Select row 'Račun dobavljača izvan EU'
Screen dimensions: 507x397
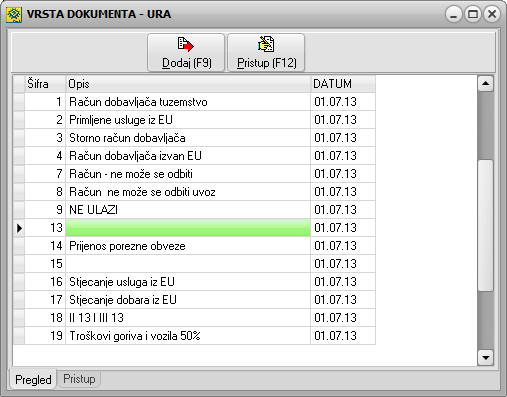click(194, 156)
